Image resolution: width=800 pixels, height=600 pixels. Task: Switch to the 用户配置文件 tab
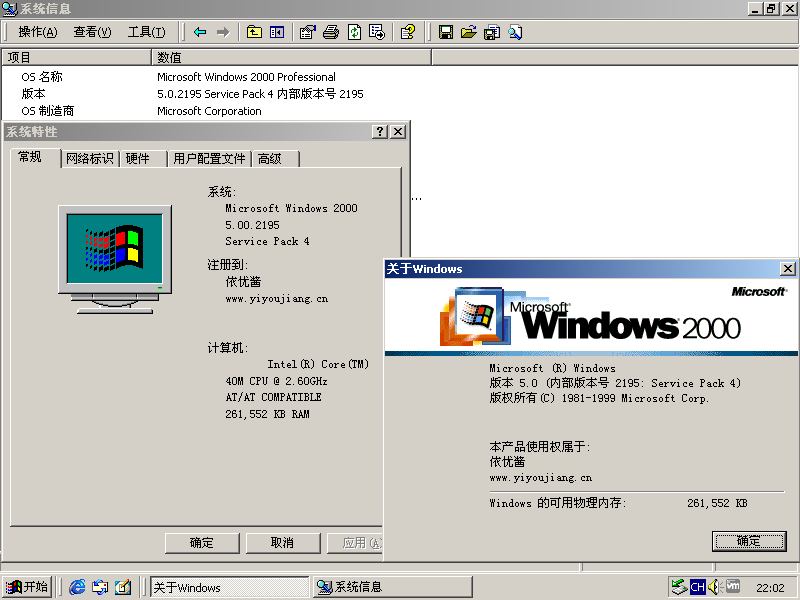pyautogui.click(x=210, y=159)
